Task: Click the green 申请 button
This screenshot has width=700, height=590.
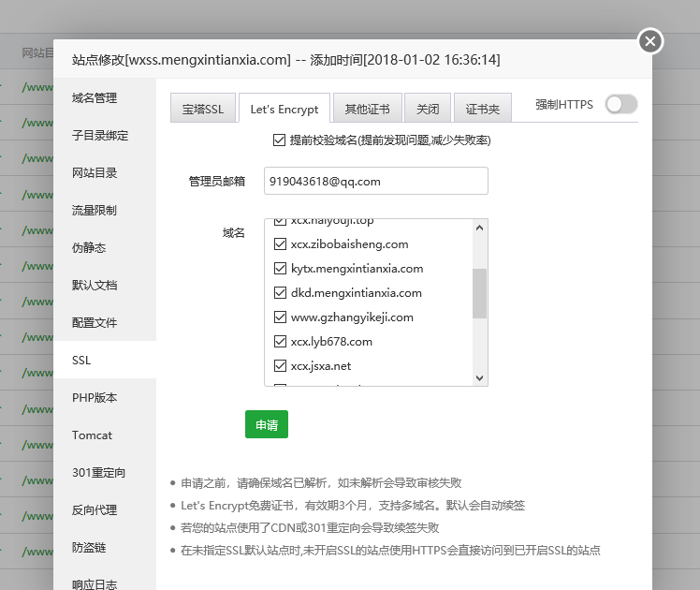Action: [x=267, y=424]
